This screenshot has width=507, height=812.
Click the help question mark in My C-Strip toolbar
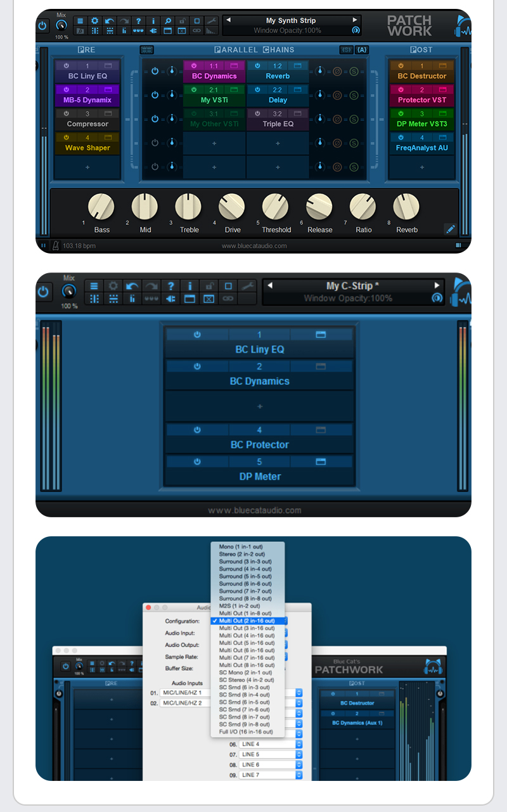coord(170,287)
